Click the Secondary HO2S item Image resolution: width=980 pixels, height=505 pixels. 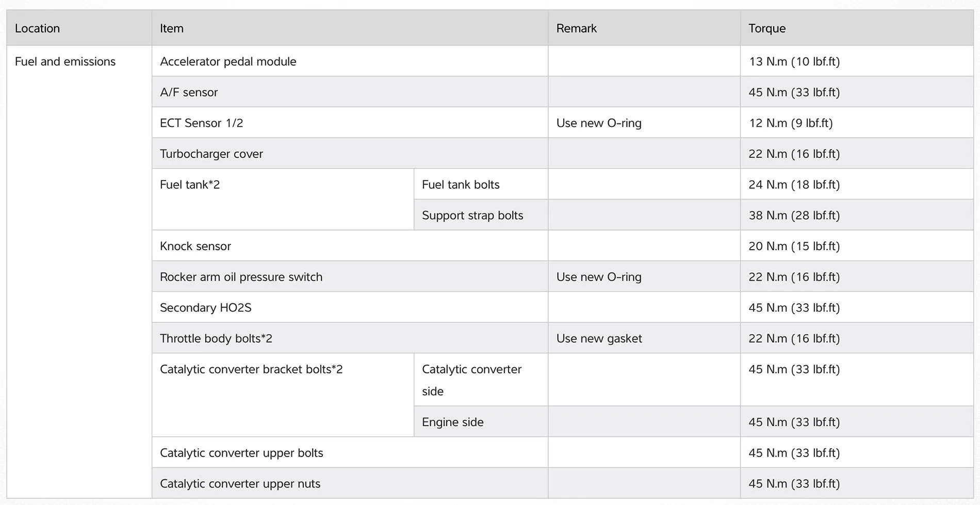click(206, 308)
